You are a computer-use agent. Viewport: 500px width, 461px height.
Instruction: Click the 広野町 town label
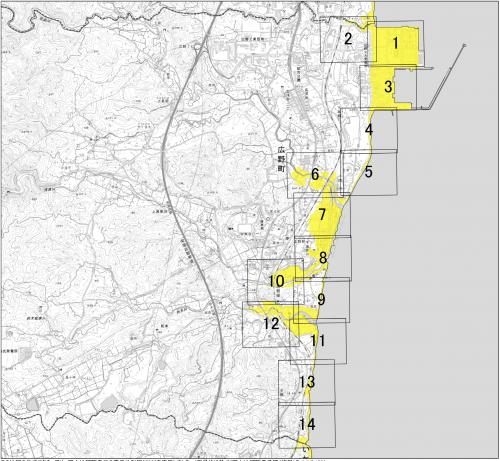282,159
